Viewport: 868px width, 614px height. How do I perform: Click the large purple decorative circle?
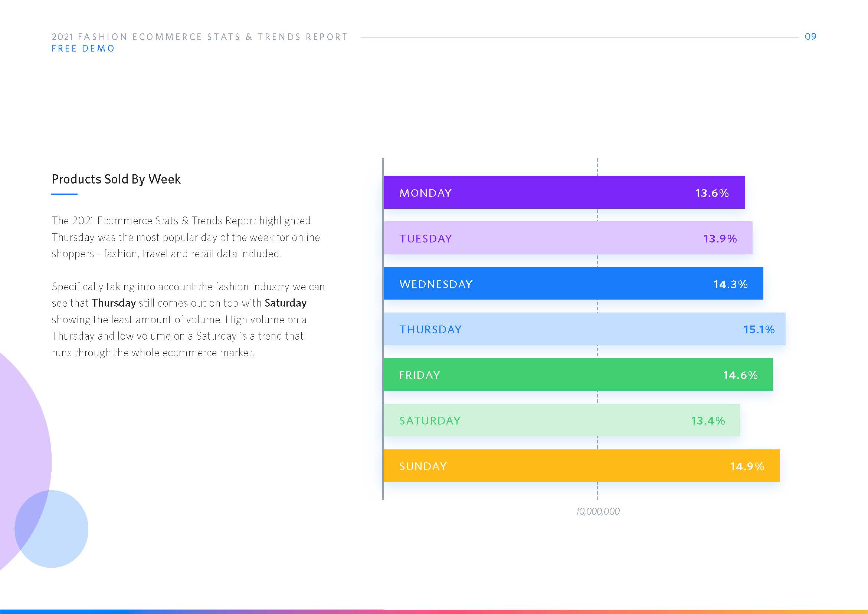(19, 435)
